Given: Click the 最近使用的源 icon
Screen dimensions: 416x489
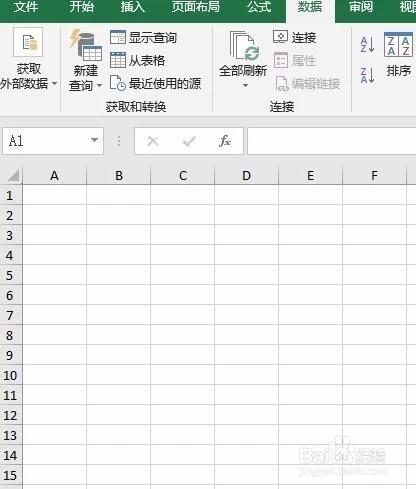Looking at the screenshot, I should 118,83.
